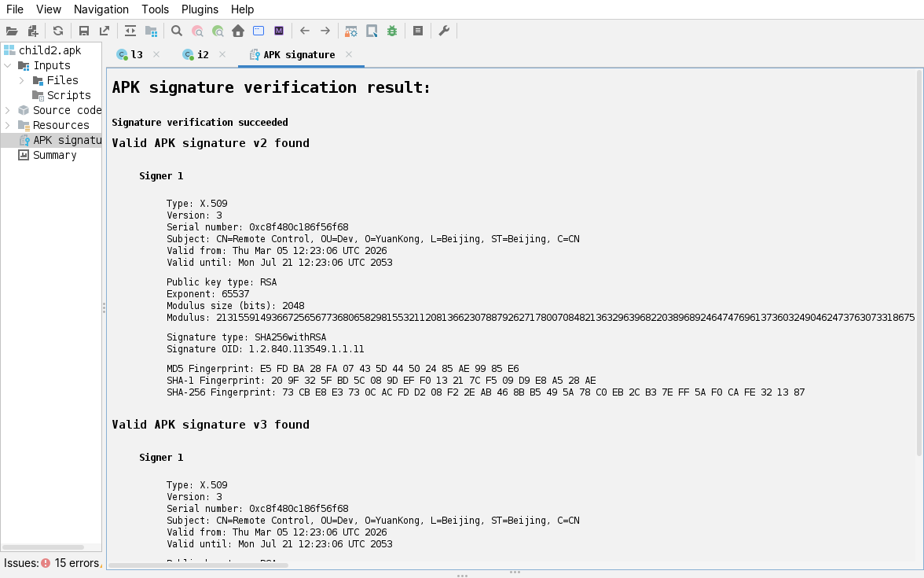This screenshot has height=578, width=924.
Task: Click the MD5 Fingerprint line
Action: 343,369
